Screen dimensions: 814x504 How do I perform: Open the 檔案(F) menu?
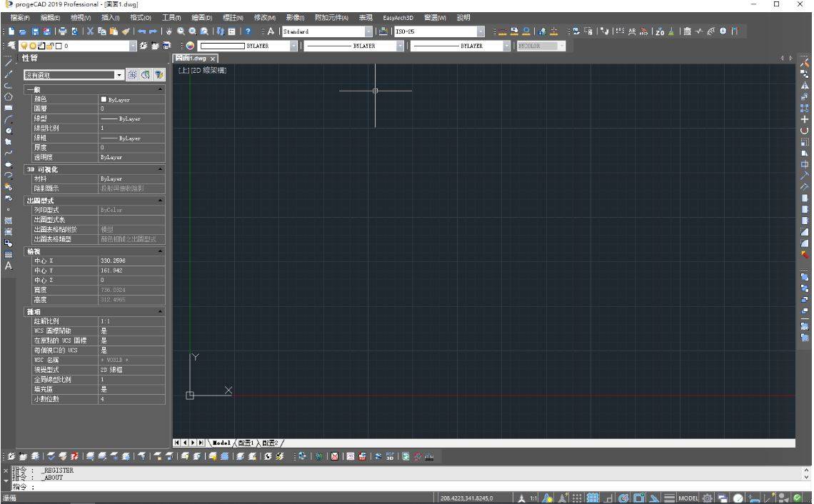(20, 18)
